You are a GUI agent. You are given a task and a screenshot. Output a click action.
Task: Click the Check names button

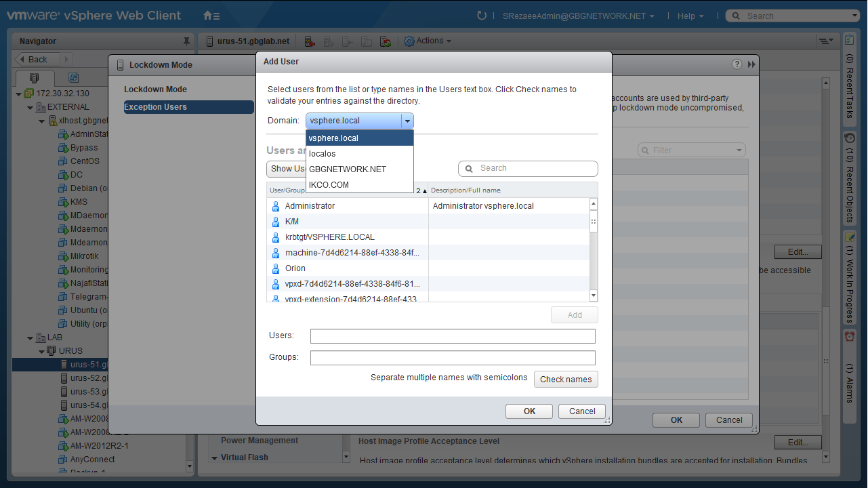coord(566,380)
